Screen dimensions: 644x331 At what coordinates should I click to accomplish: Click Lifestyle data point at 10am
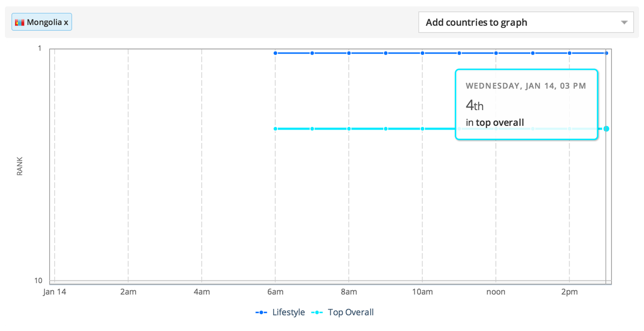click(x=422, y=53)
